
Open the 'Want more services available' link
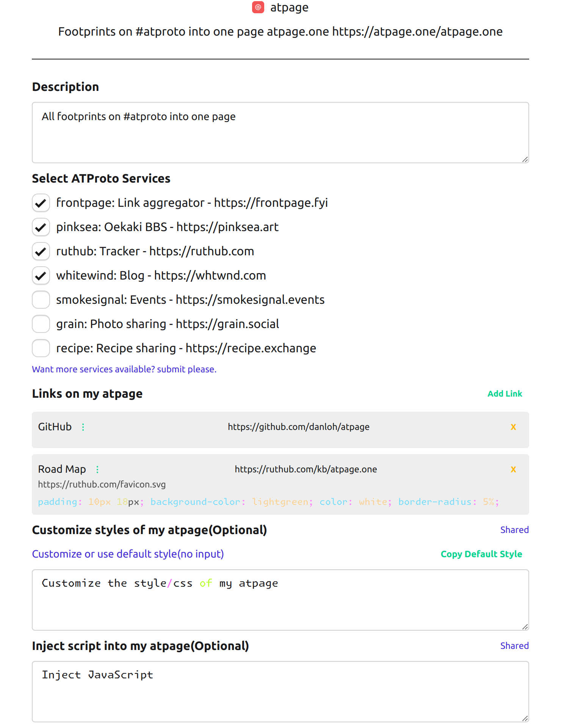click(x=124, y=369)
